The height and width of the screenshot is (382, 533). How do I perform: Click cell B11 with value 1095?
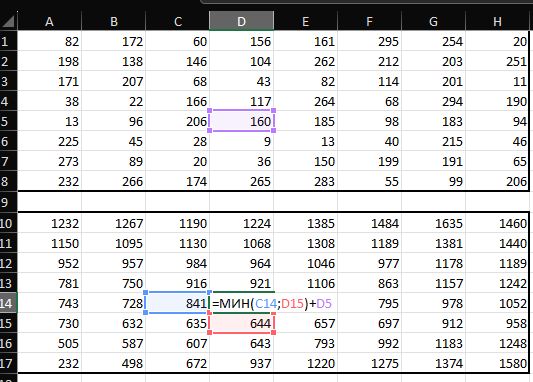click(x=114, y=243)
